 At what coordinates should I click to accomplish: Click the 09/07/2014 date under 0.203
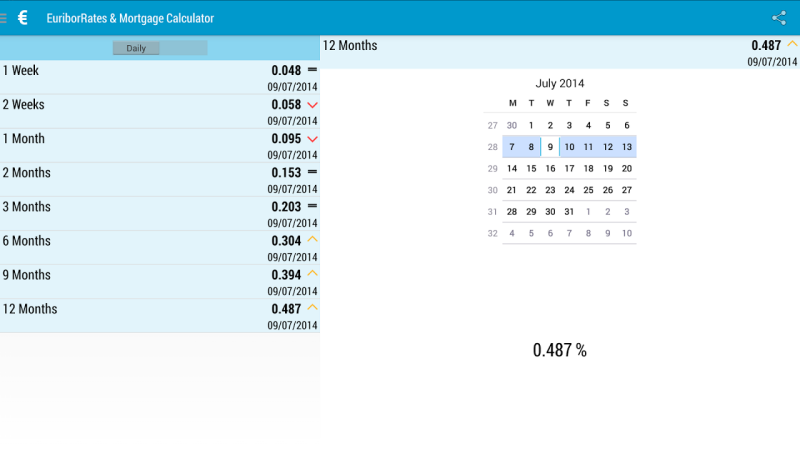click(292, 223)
